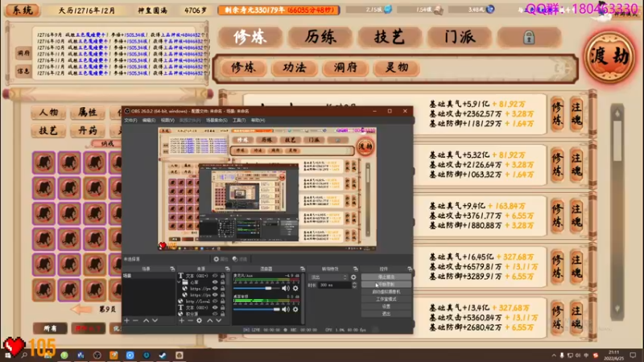Image resolution: width=644 pixels, height=362 pixels.
Task: Click the round 渡劫 button
Action: pos(609,56)
